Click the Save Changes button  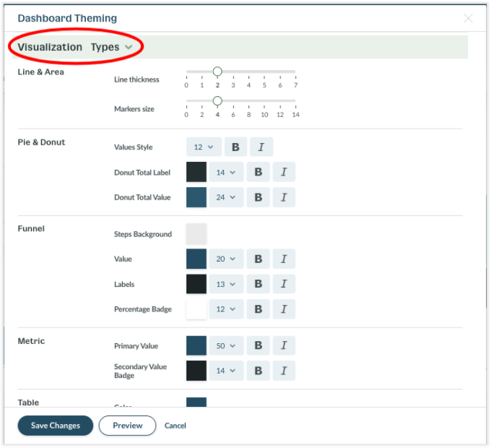[56, 426]
